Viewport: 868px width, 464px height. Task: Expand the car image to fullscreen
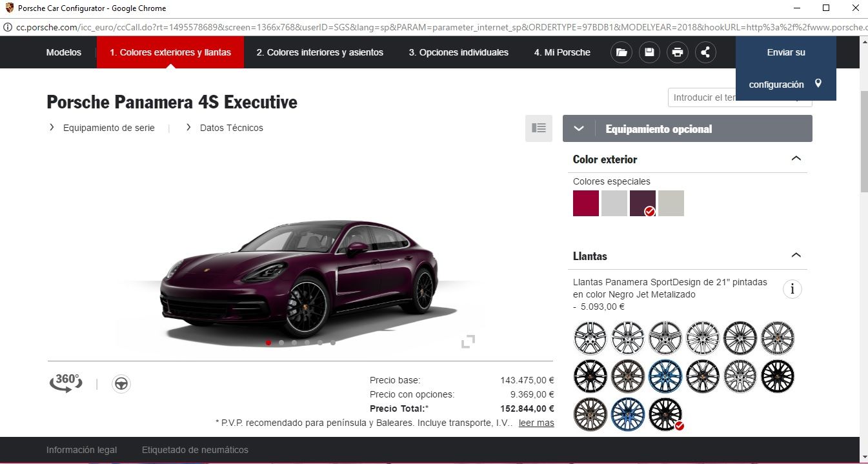coord(468,341)
